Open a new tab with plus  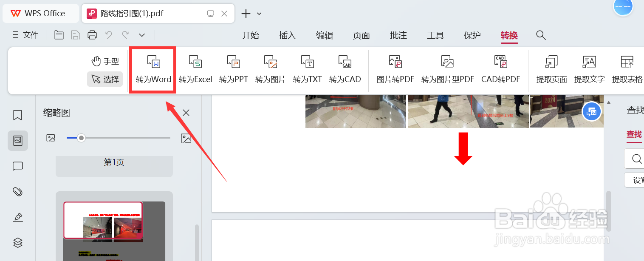246,14
